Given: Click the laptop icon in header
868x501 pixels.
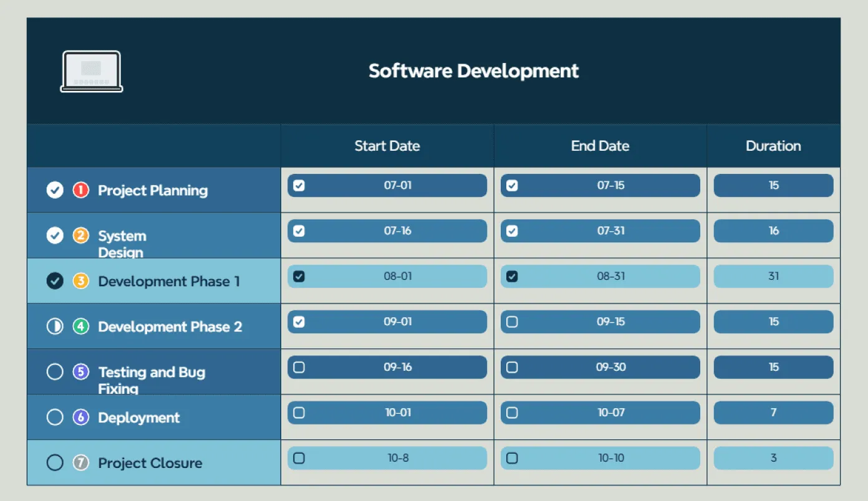Looking at the screenshot, I should pyautogui.click(x=92, y=72).
